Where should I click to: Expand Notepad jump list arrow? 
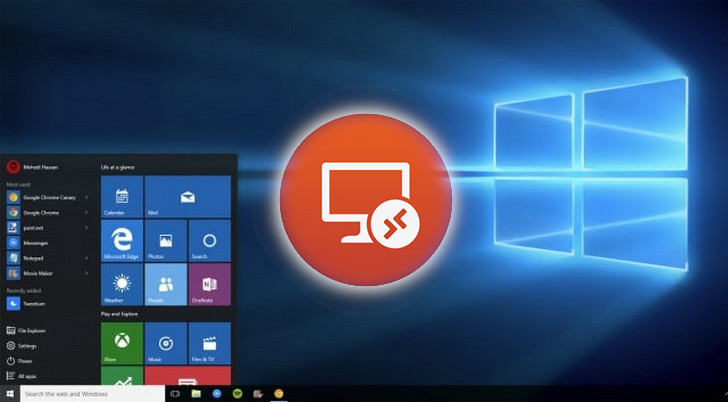pos(86,258)
